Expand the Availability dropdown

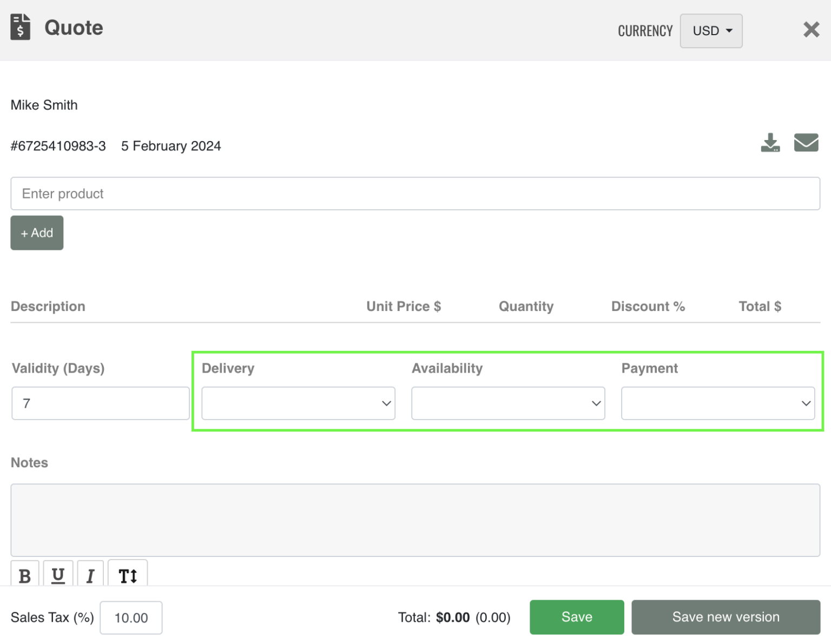coord(508,403)
